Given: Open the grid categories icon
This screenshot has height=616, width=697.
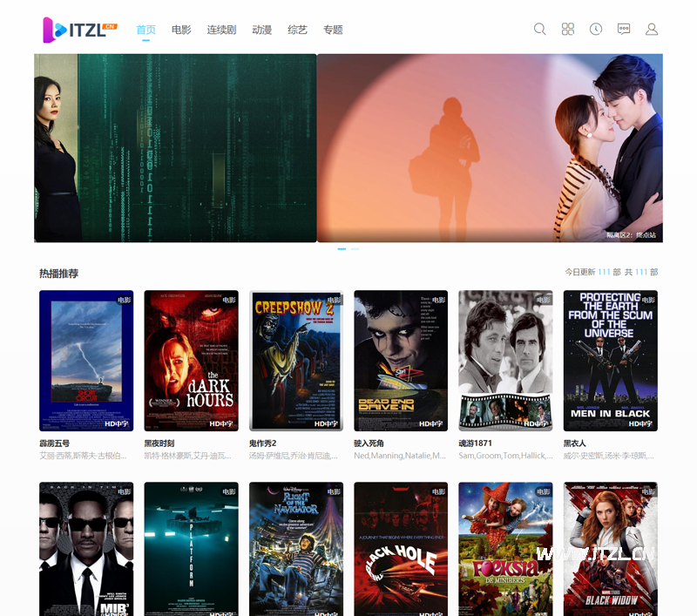Looking at the screenshot, I should pyautogui.click(x=568, y=29).
